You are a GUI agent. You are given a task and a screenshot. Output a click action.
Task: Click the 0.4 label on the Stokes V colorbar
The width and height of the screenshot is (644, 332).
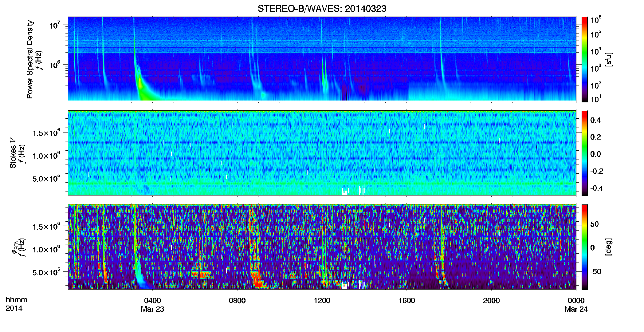click(595, 120)
